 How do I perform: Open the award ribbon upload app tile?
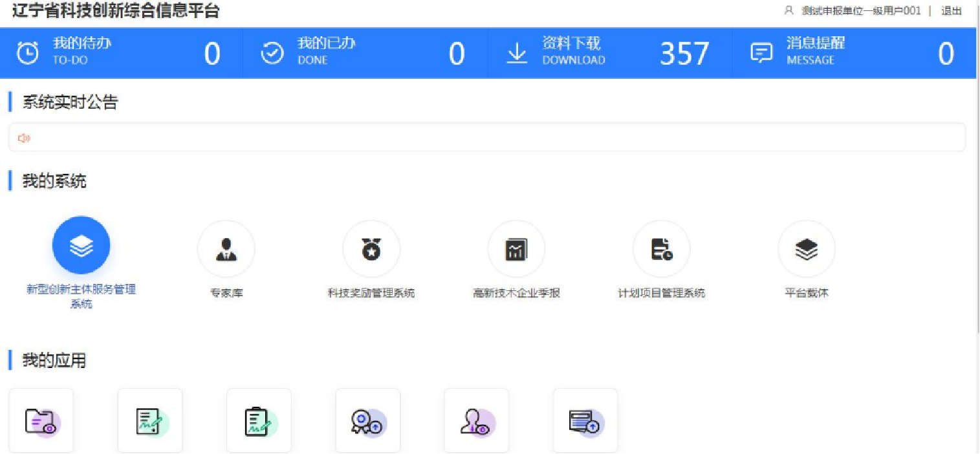click(x=368, y=421)
